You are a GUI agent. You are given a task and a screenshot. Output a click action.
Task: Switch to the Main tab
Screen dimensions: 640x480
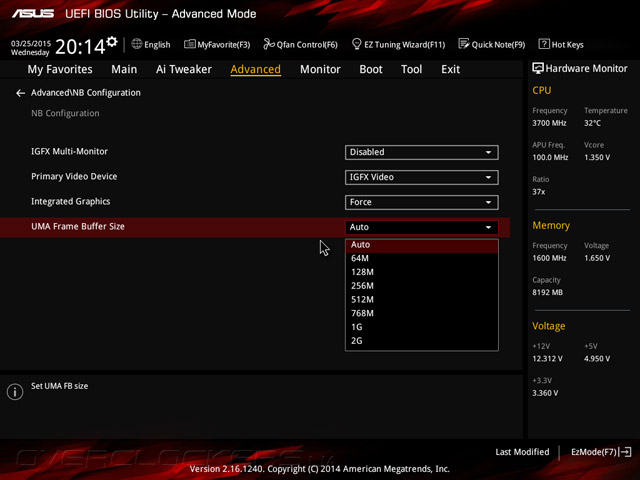(x=124, y=69)
